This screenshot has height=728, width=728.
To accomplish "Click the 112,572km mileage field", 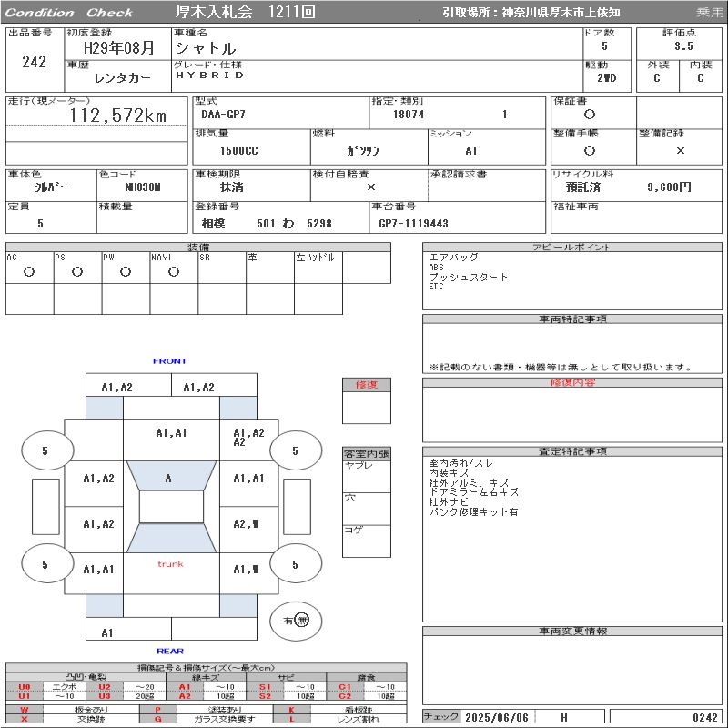I will [118, 116].
